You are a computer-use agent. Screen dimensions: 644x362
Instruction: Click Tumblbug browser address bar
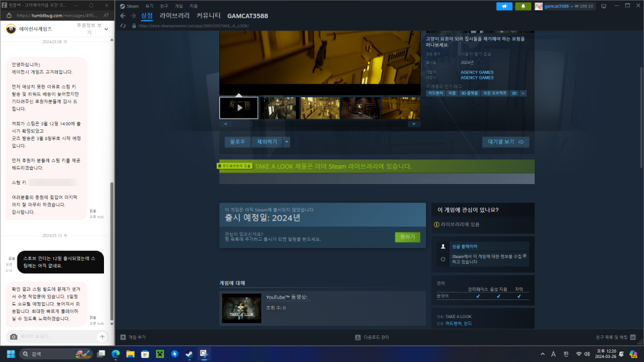click(x=57, y=15)
